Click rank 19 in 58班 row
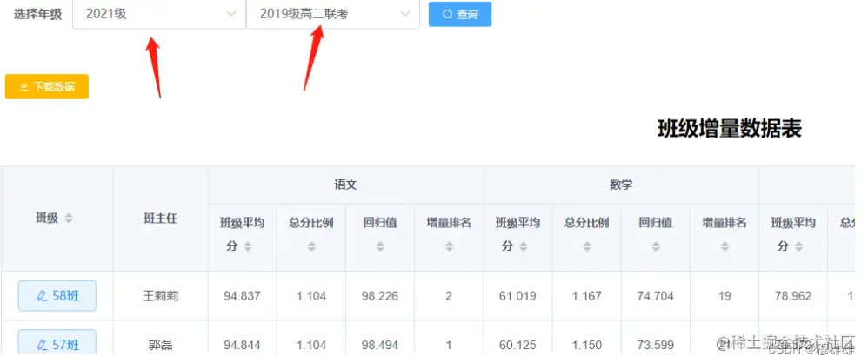Screen dimensions: 868x364 point(724,296)
